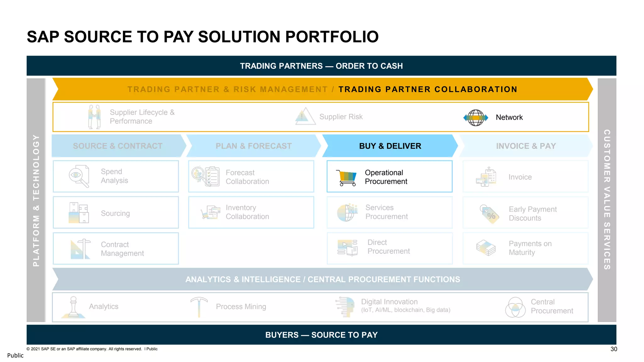The width and height of the screenshot is (644, 362).
Task: Click the Analytics label
Action: 103,306
